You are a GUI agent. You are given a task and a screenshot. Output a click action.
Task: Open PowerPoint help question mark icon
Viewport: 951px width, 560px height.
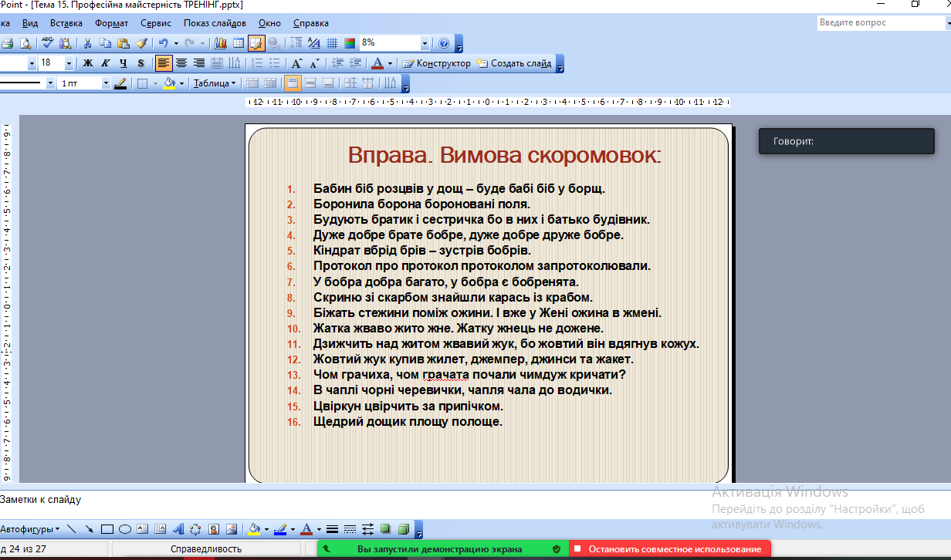(444, 43)
